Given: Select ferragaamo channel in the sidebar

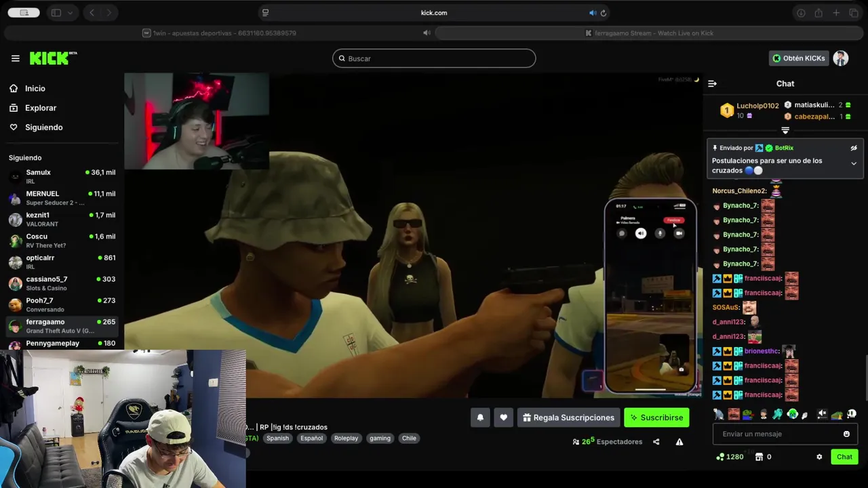Looking at the screenshot, I should pos(61,326).
